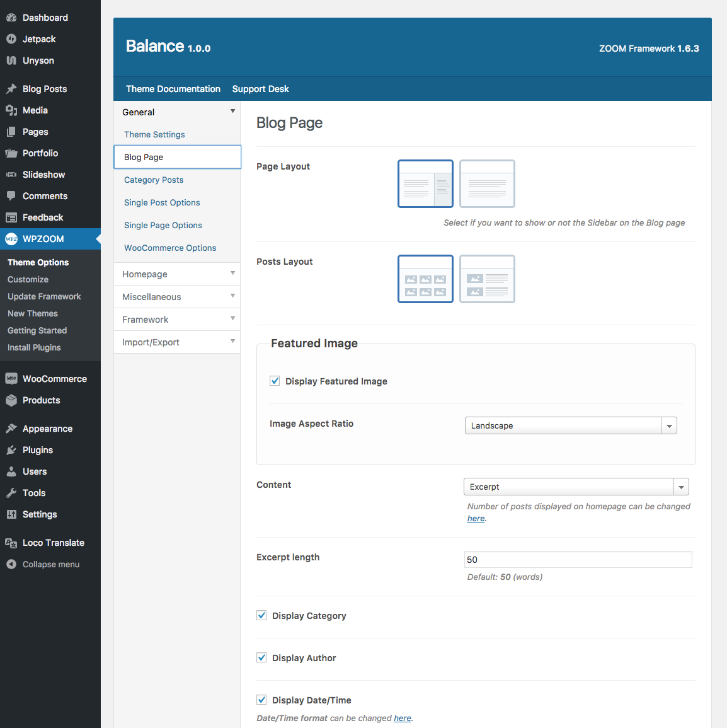Click the Jetpack icon in sidebar
This screenshot has height=728, width=727.
pos(11,39)
